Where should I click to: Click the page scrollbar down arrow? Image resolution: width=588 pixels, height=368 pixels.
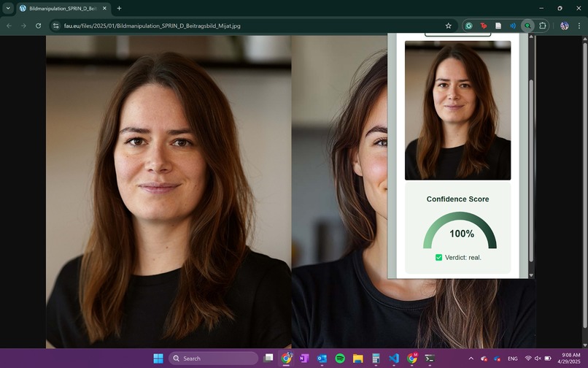coord(584,345)
